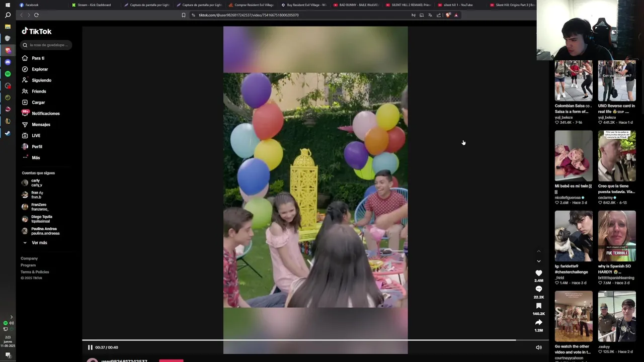Open Mensajes in the sidebar
This screenshot has height=362, width=644.
[x=36, y=124]
